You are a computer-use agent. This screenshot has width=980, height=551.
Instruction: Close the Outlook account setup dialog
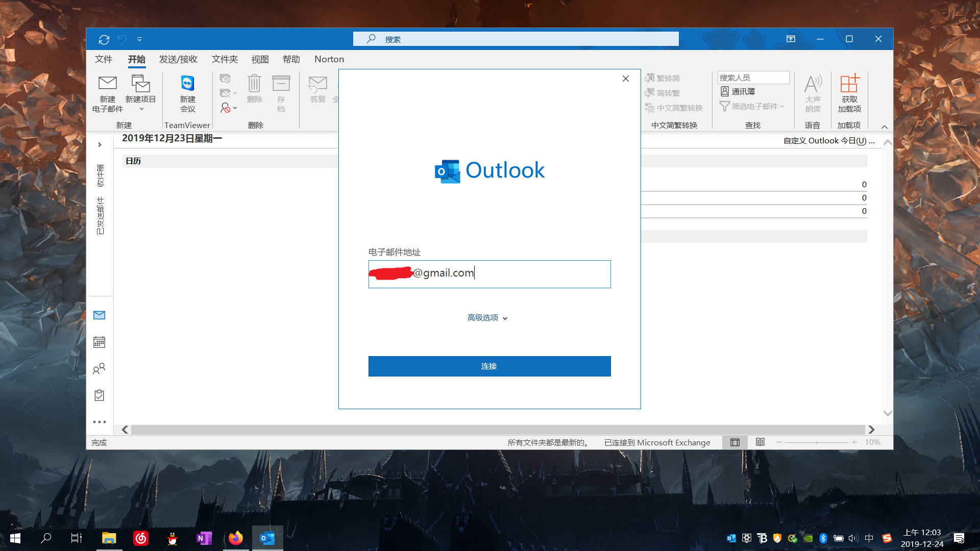(626, 79)
